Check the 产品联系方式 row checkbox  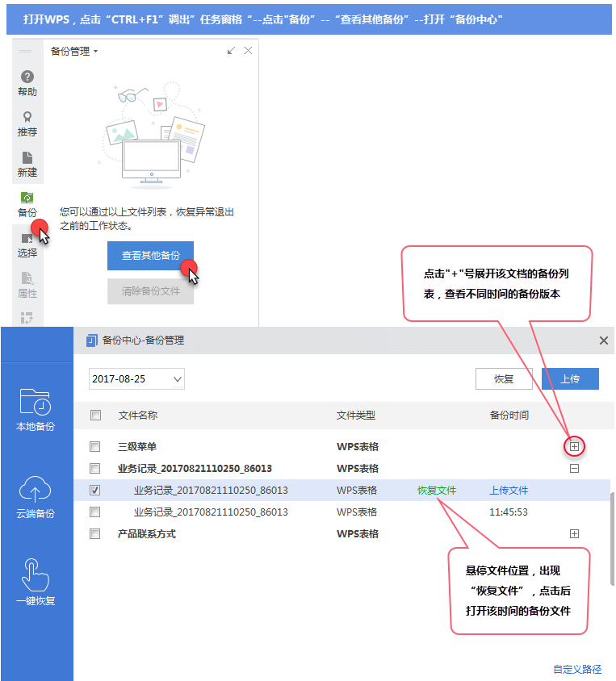pyautogui.click(x=94, y=534)
